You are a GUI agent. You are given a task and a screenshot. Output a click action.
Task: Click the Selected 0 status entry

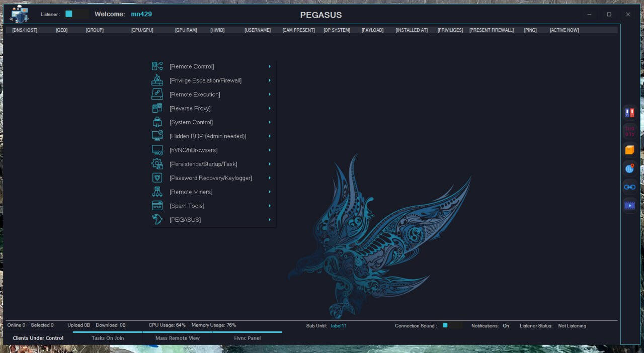pyautogui.click(x=42, y=325)
